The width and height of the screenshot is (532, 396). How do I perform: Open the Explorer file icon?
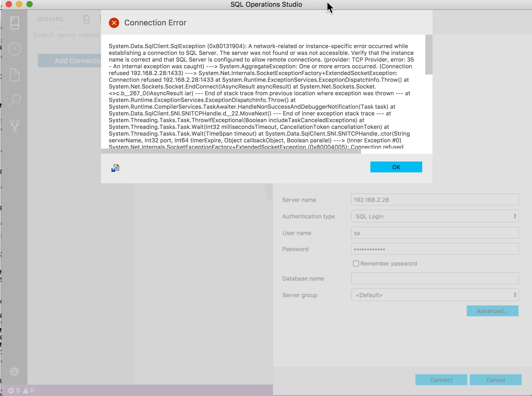(x=15, y=75)
